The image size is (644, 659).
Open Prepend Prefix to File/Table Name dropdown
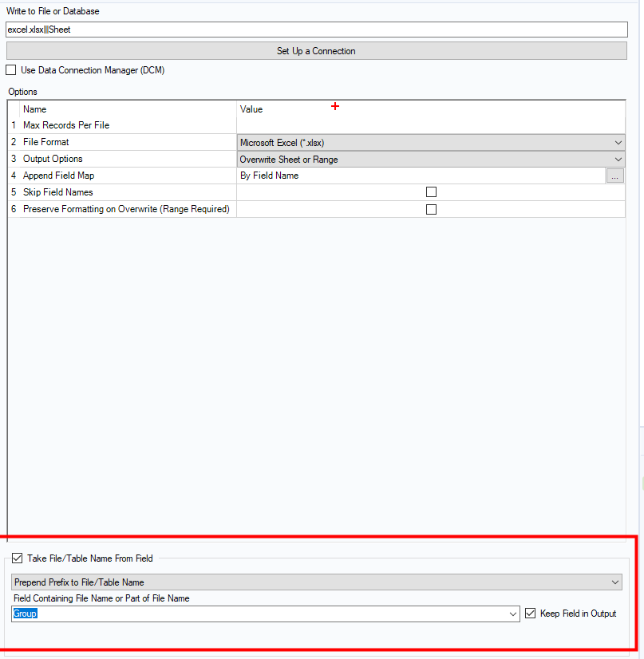[x=316, y=582]
